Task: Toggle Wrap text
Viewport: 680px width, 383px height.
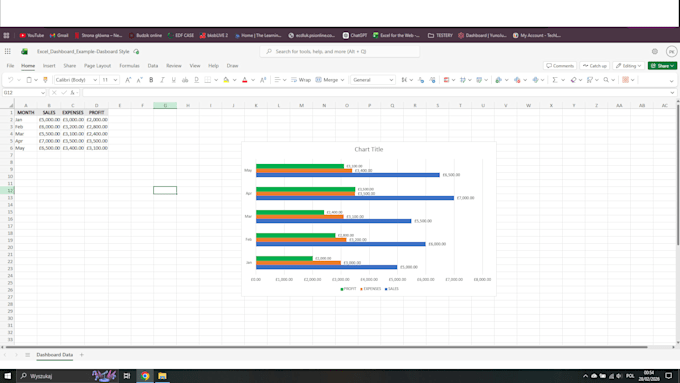Action: 301,80
